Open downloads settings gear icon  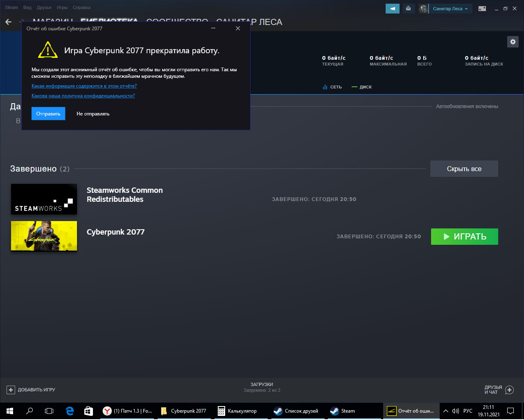pyautogui.click(x=513, y=42)
